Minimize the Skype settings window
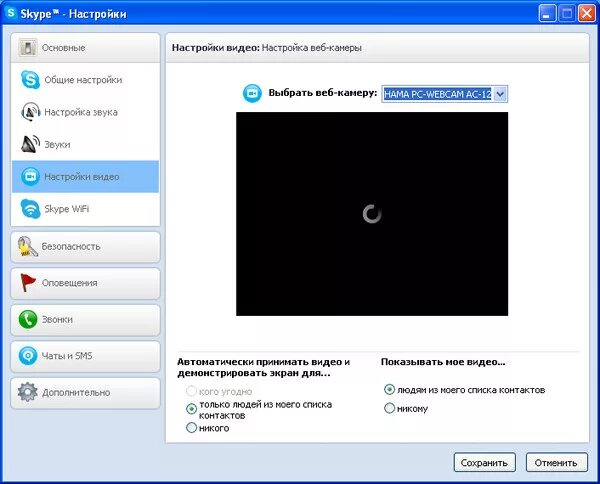Image resolution: width=600 pixels, height=484 pixels. click(x=547, y=14)
